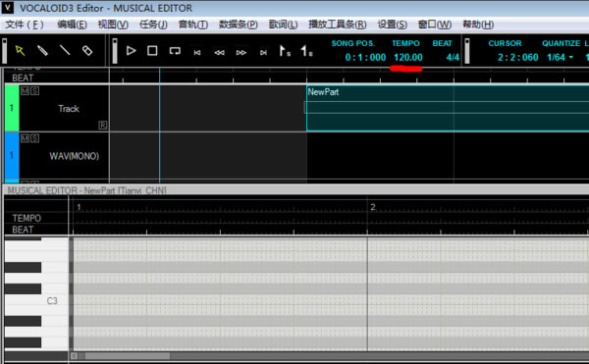Open the 数据条(P) menu

click(x=239, y=25)
